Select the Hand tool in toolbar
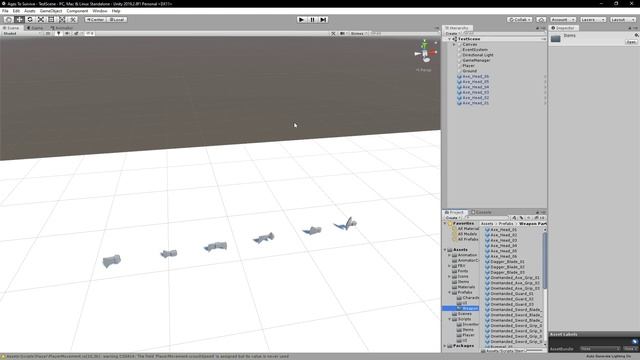640x360 pixels. (8, 20)
